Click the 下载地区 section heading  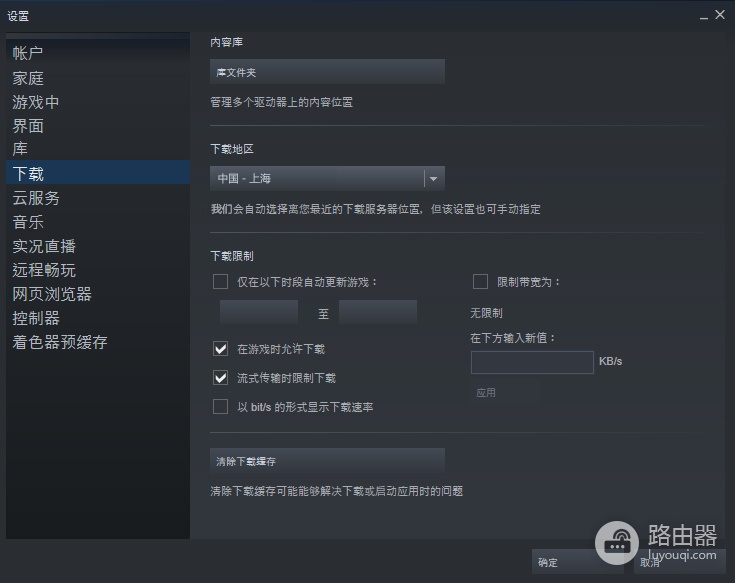232,149
